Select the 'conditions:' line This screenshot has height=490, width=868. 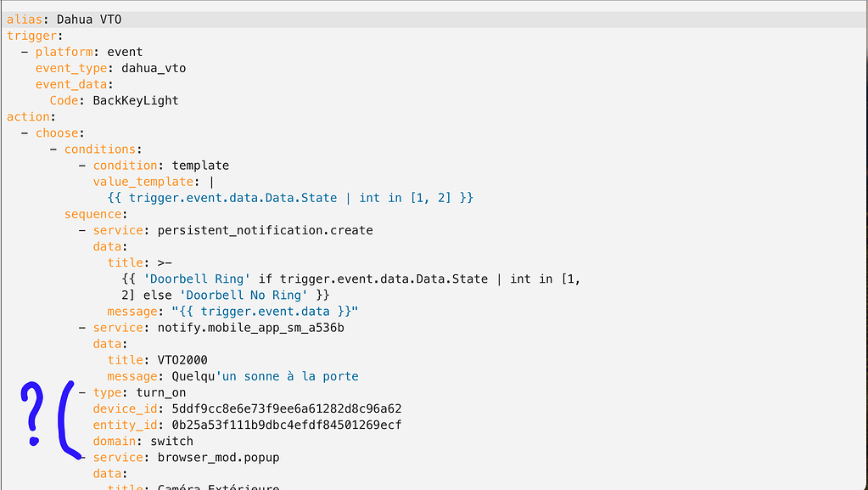click(x=101, y=149)
